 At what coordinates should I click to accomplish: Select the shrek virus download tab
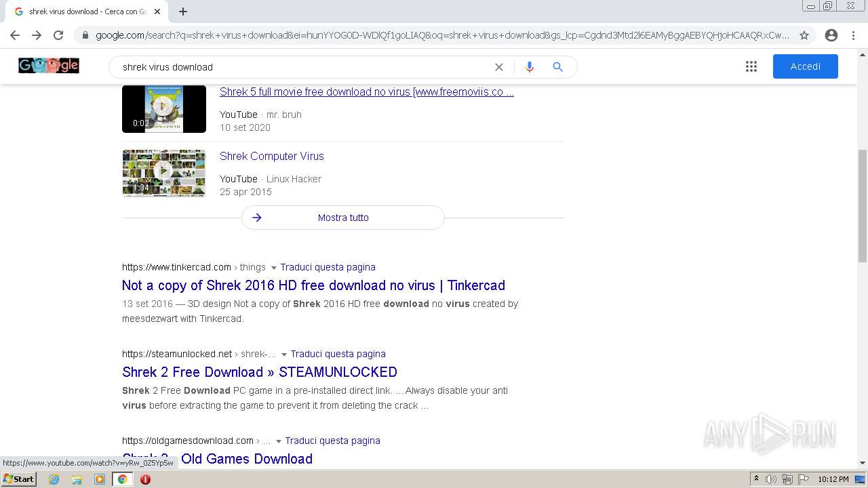click(87, 12)
